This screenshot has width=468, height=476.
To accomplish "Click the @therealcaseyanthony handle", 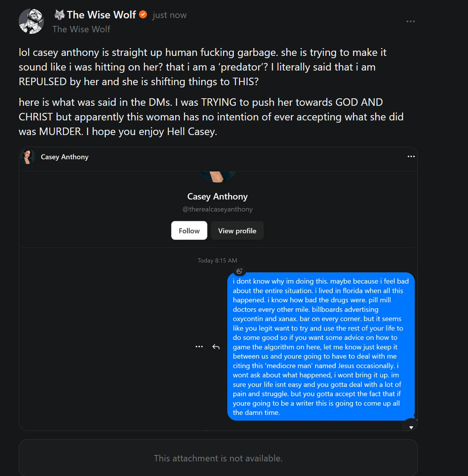I will (x=217, y=209).
